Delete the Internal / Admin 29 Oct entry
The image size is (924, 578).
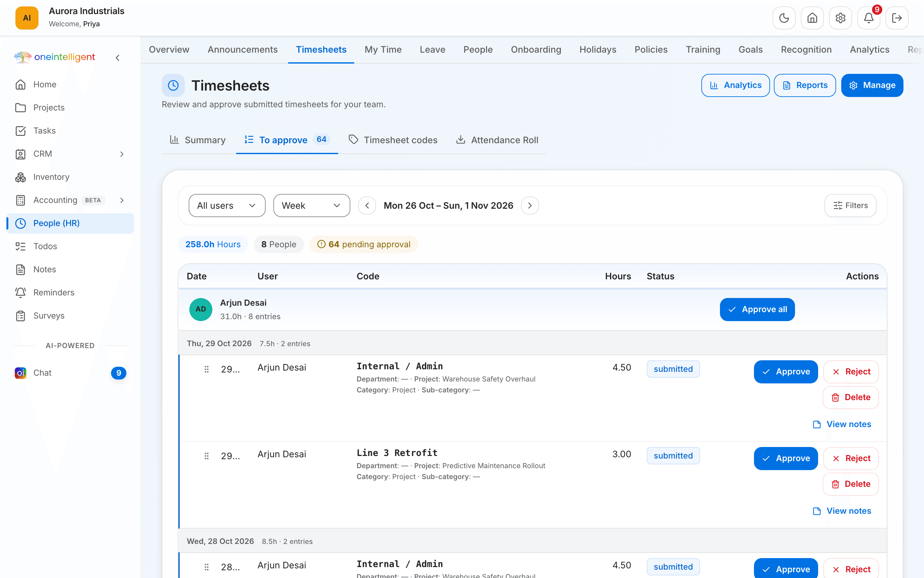point(851,398)
